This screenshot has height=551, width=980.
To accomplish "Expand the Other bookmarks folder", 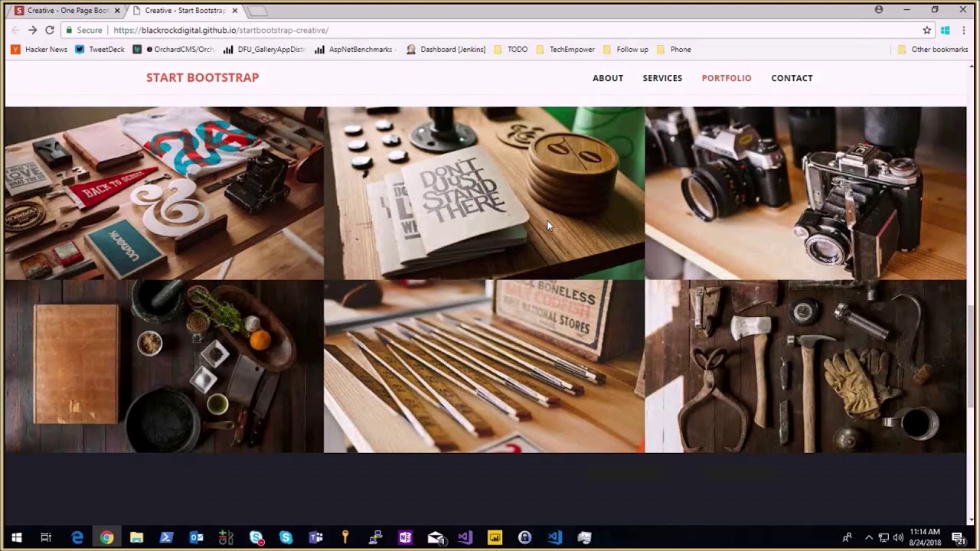I will 933,49.
